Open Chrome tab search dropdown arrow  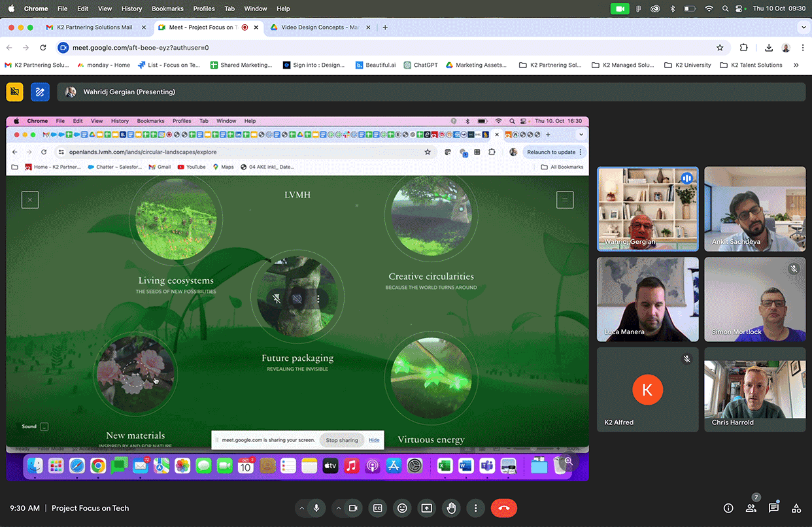point(804,27)
